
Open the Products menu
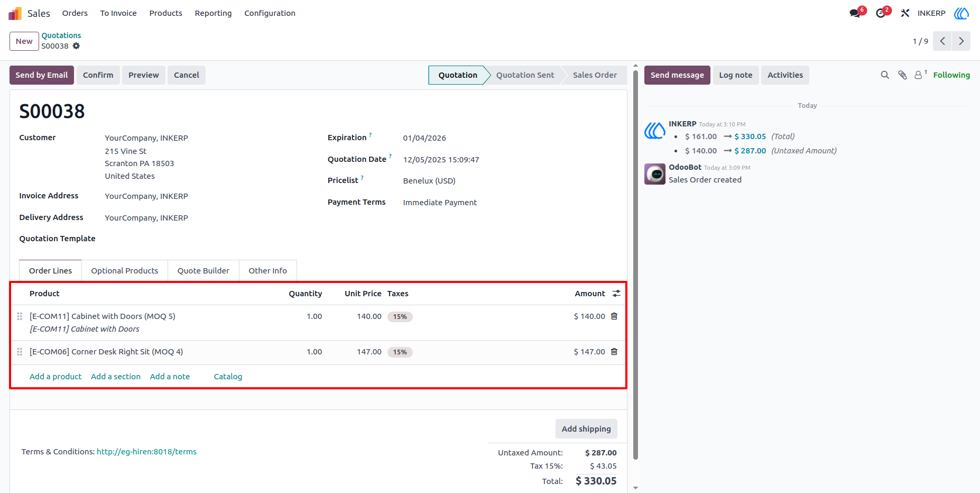tap(166, 13)
